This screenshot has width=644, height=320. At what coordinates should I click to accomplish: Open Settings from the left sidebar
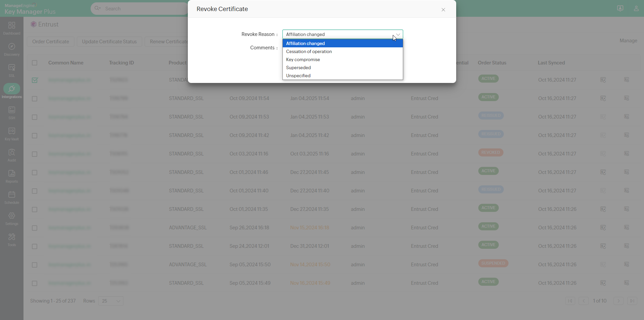tap(12, 218)
